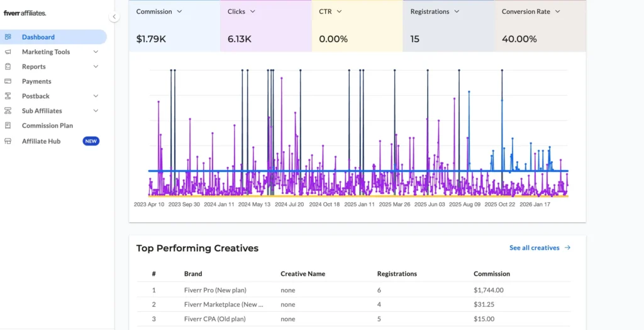Click the See all creatives link
Viewport: 644px width, 330px height.
click(x=535, y=247)
